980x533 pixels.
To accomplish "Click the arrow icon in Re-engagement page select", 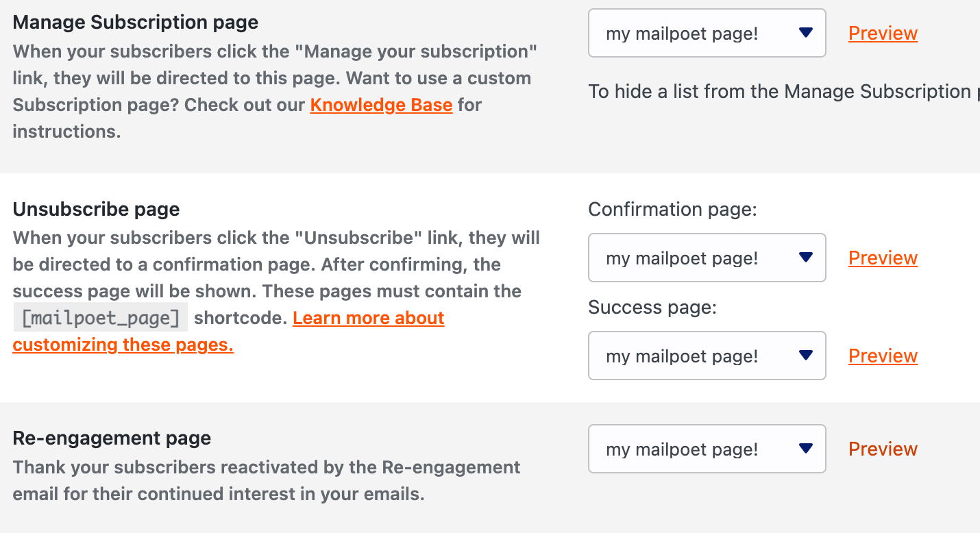I will pyautogui.click(x=806, y=449).
